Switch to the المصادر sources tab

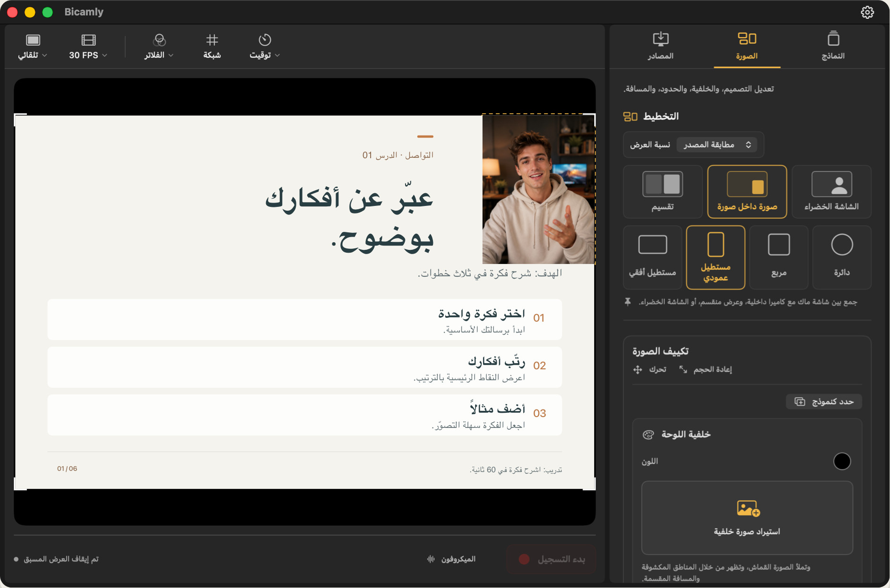pos(660,46)
